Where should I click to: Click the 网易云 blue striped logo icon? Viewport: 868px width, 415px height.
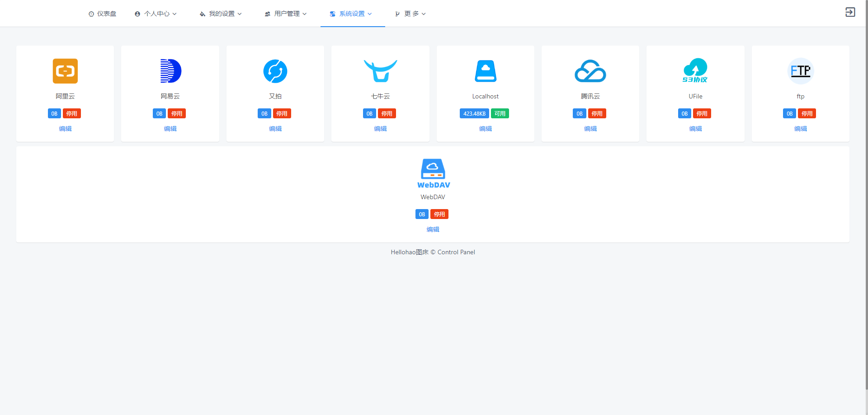[170, 71]
